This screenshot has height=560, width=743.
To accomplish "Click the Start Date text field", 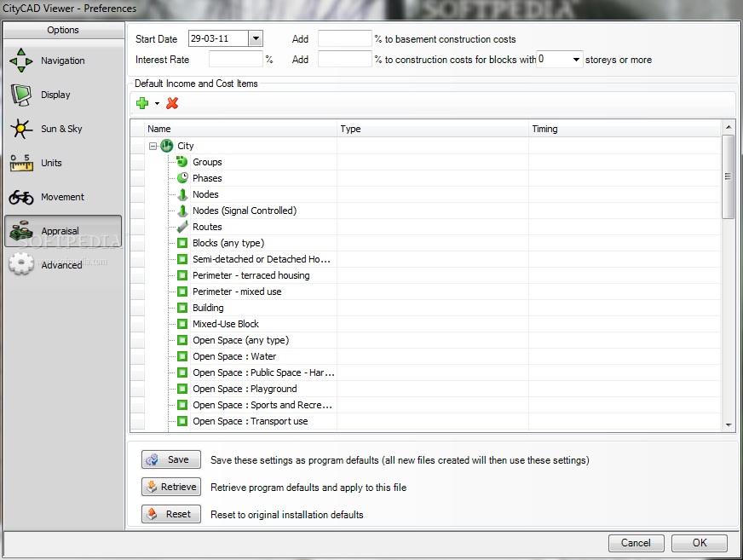I will (218, 38).
